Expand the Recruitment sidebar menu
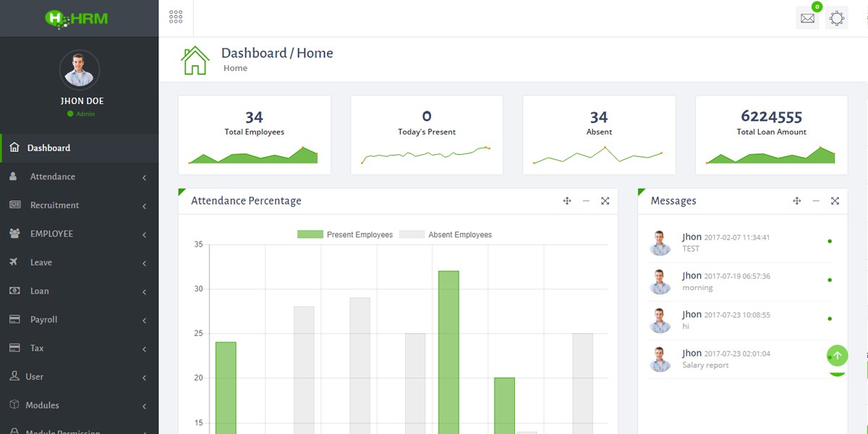The width and height of the screenshot is (868, 434). point(79,205)
